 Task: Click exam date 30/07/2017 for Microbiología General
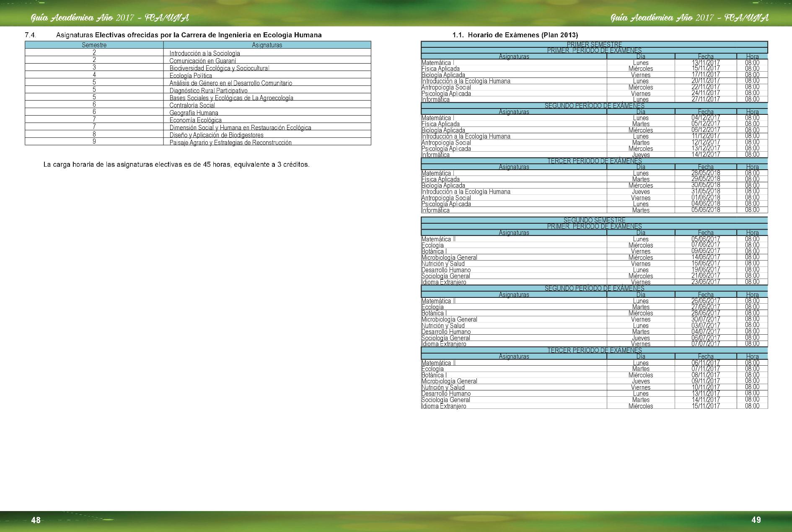point(706,319)
